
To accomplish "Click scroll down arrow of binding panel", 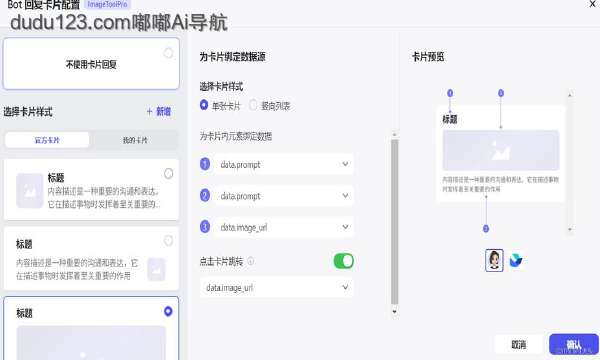I will pos(395,312).
